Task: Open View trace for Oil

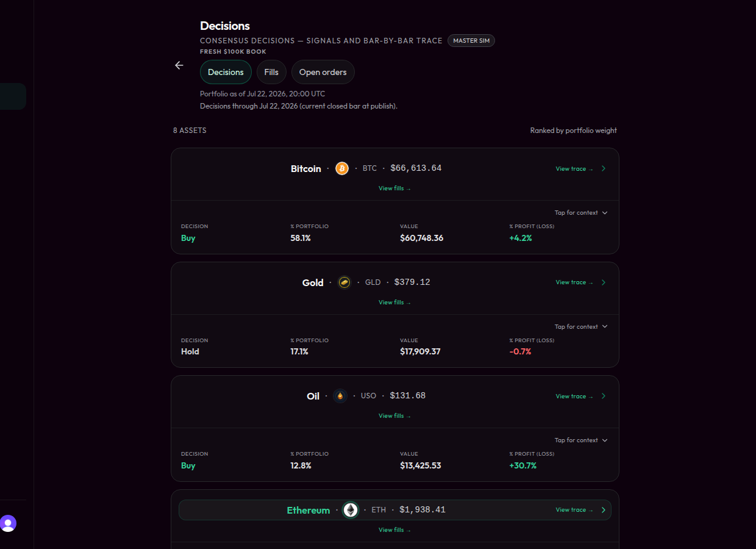Action: tap(574, 396)
